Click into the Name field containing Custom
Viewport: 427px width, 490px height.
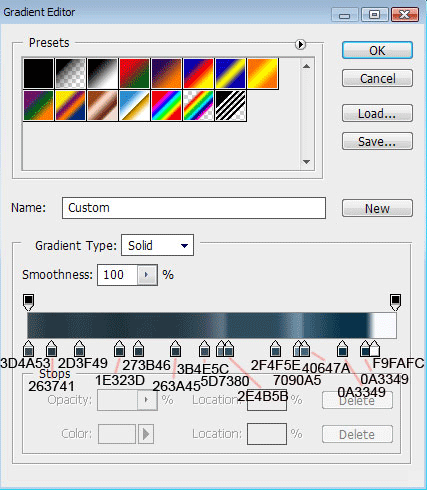coord(194,208)
